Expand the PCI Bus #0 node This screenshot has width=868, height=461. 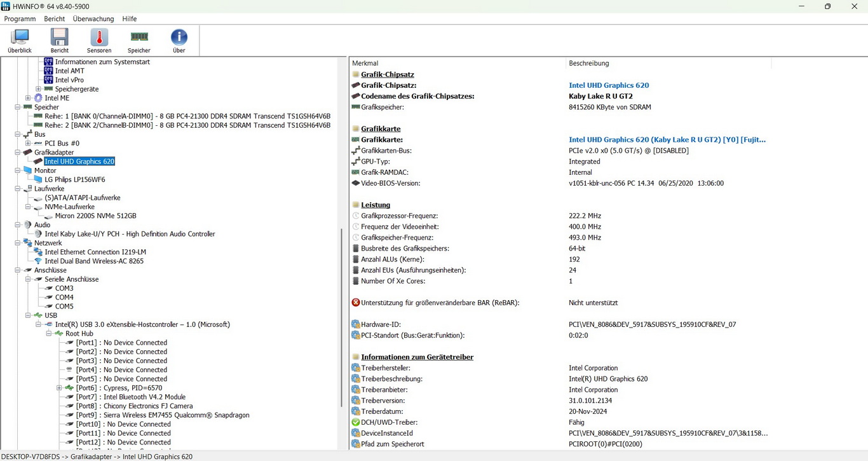(x=28, y=144)
